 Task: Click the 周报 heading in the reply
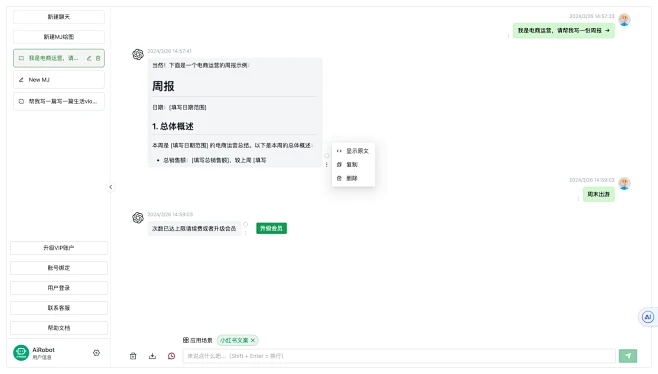[x=163, y=86]
